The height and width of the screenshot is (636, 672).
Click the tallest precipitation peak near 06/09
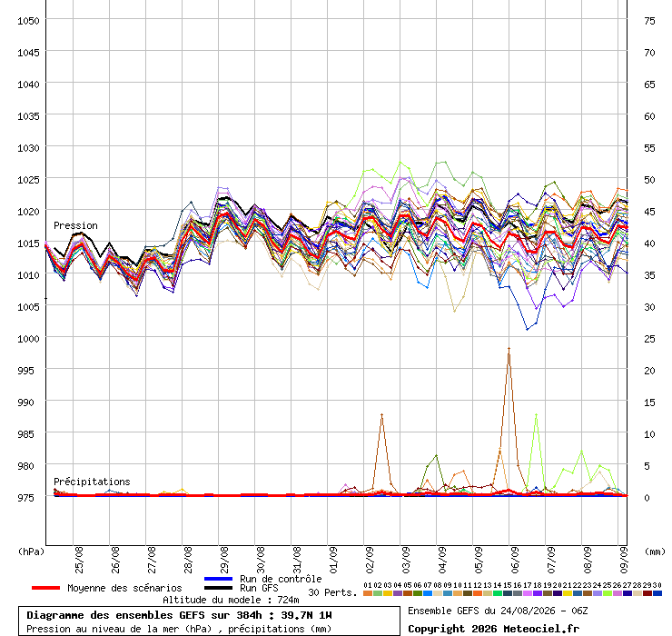coord(509,349)
